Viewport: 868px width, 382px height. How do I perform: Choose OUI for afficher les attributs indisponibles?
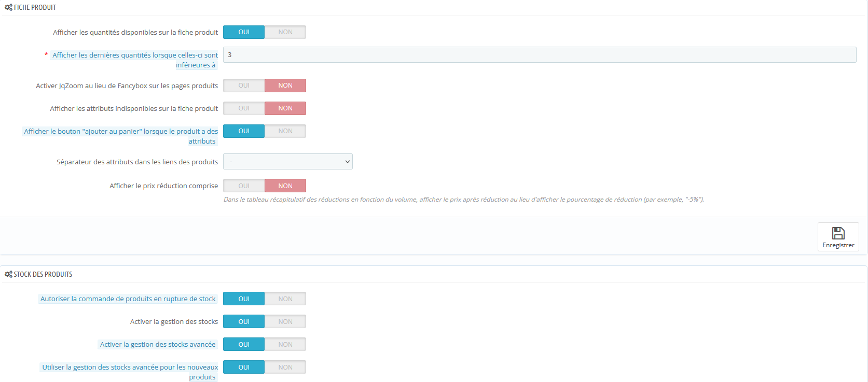244,108
